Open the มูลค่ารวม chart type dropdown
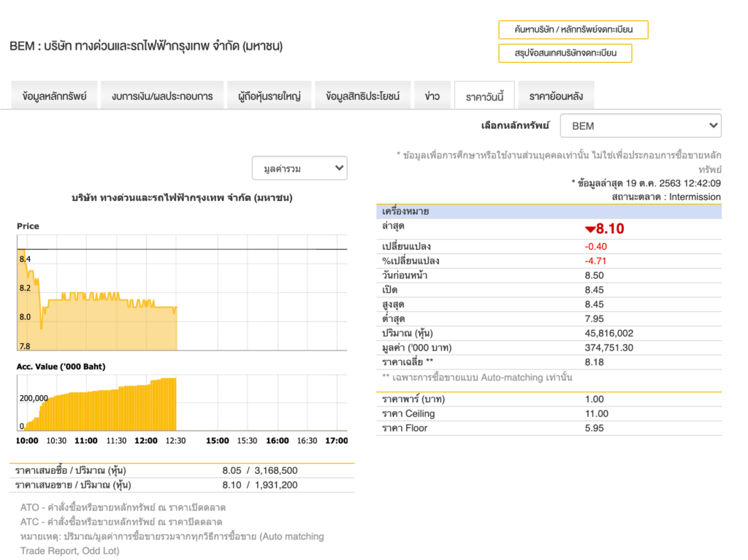Screen dimensions: 748x560 299,169
